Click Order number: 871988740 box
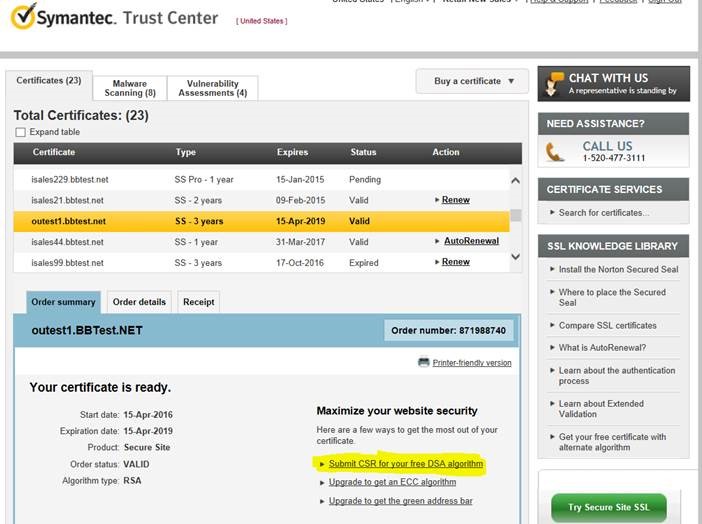The width and height of the screenshot is (702, 524). click(449, 331)
